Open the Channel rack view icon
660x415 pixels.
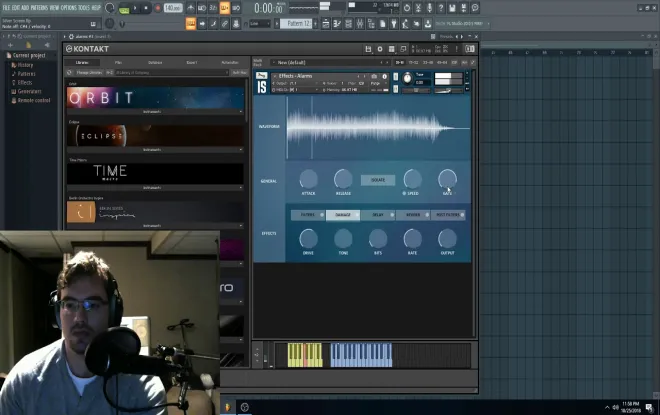[348, 24]
